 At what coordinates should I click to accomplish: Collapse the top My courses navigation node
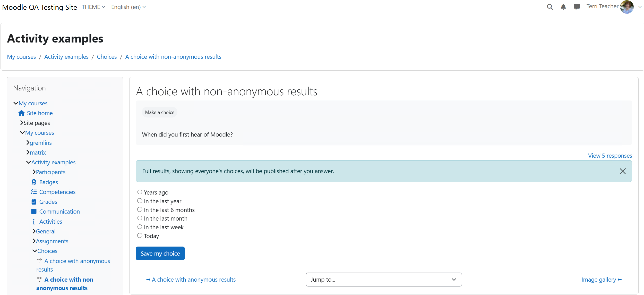coord(16,103)
